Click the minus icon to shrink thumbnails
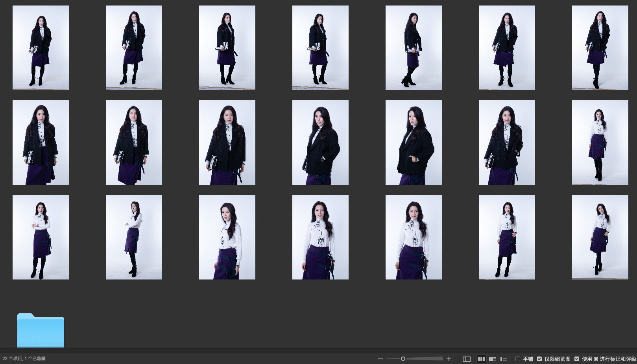The width and height of the screenshot is (637, 364). (x=380, y=359)
